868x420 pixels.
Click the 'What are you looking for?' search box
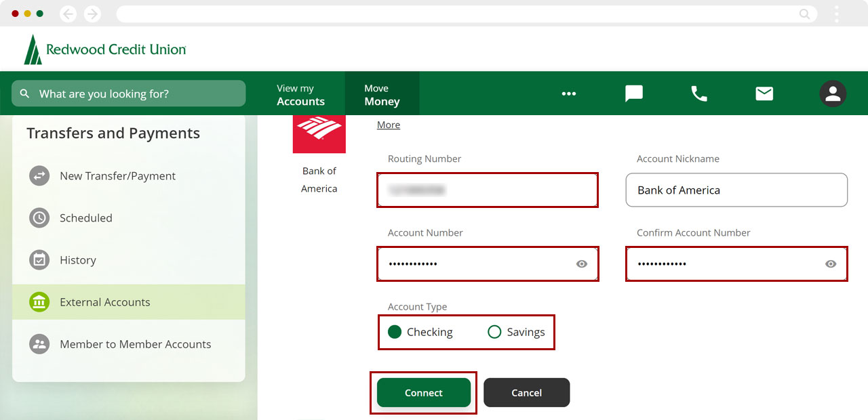point(129,93)
